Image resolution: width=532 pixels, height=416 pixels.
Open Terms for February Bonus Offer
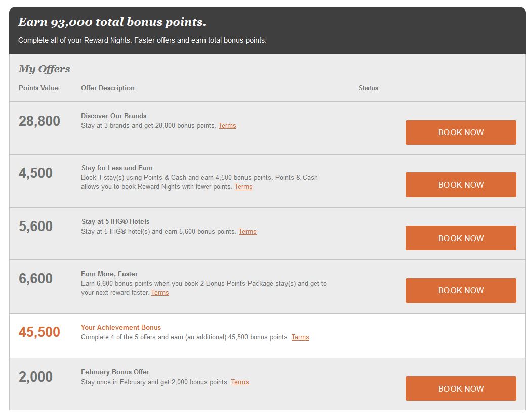point(240,382)
